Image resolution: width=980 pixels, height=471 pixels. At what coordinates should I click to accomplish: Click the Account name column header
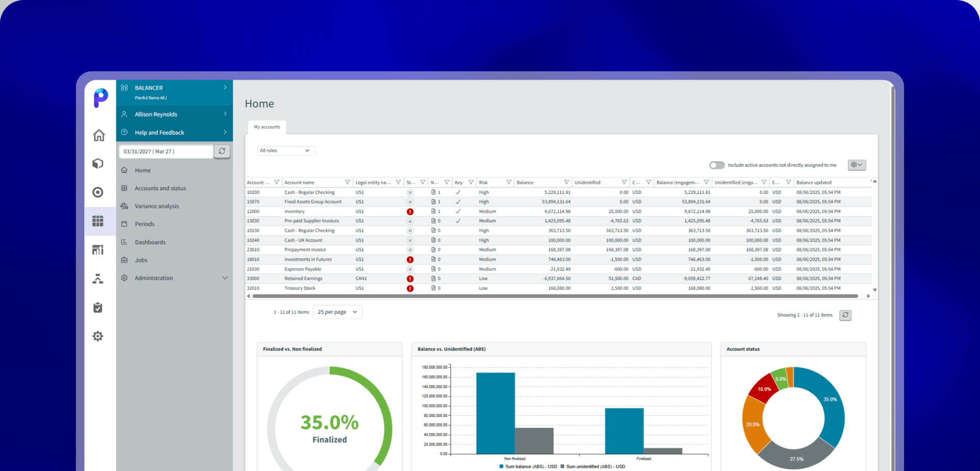tap(299, 183)
